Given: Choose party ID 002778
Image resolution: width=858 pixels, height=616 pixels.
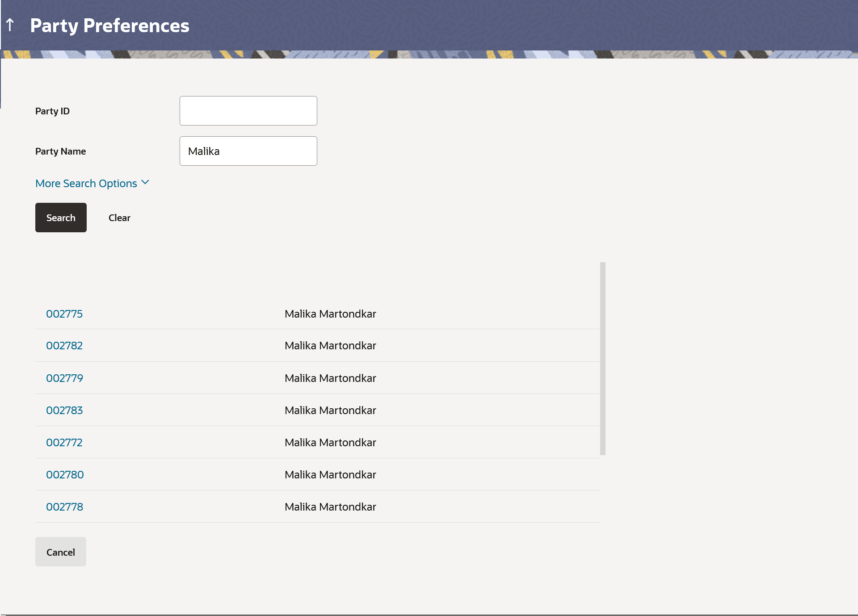Looking at the screenshot, I should point(64,507).
